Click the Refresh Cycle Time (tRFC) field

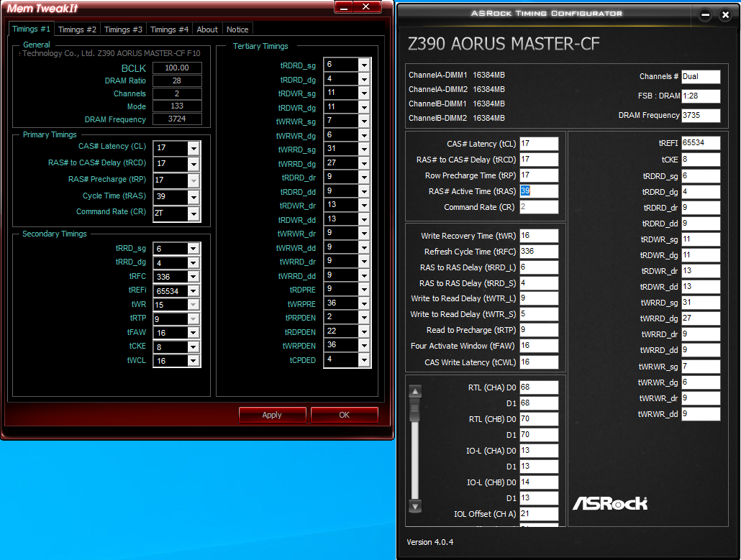pyautogui.click(x=540, y=251)
